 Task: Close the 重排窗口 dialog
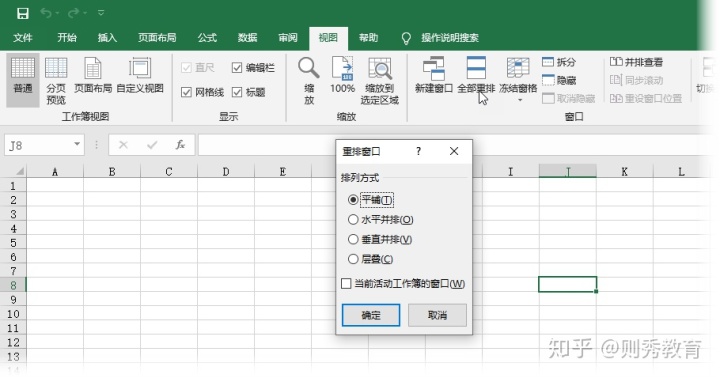[x=454, y=151]
